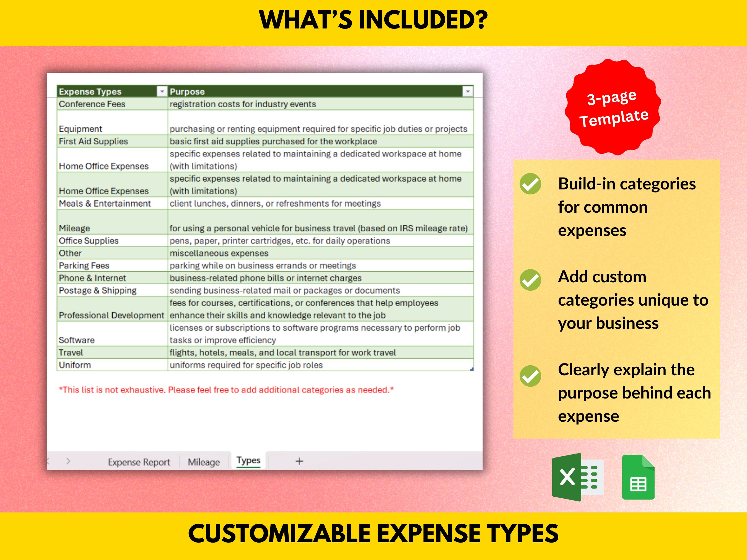Click the right sheet-scroll arrow

pos(68,462)
